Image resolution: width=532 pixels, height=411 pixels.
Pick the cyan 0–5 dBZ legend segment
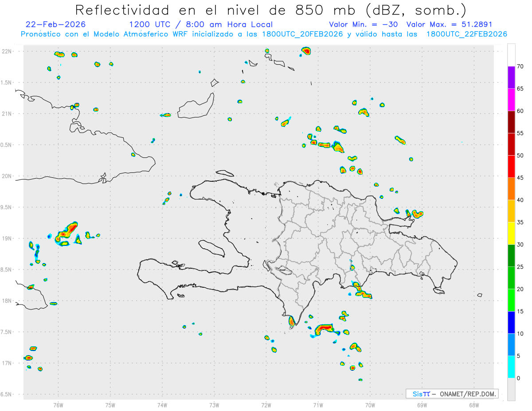coord(511,367)
